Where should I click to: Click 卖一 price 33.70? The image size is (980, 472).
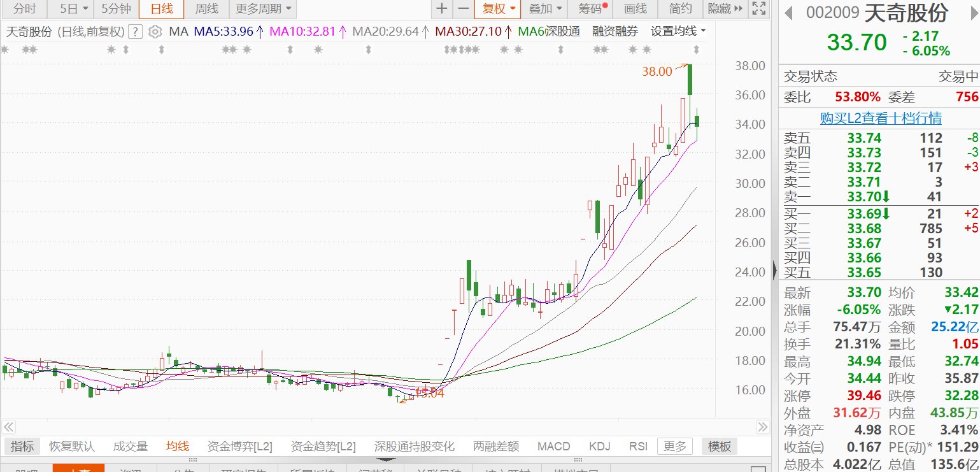pos(864,197)
